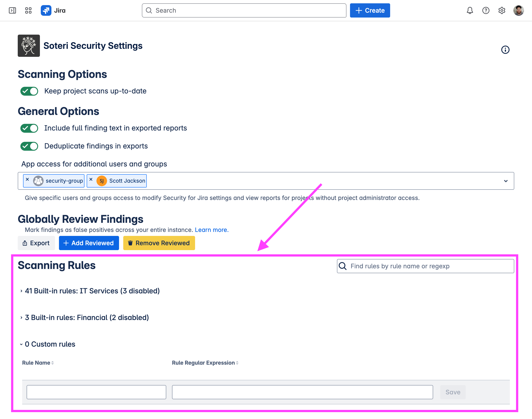The image size is (532, 419).
Task: Open the users and groups dropdown arrow
Action: [506, 181]
